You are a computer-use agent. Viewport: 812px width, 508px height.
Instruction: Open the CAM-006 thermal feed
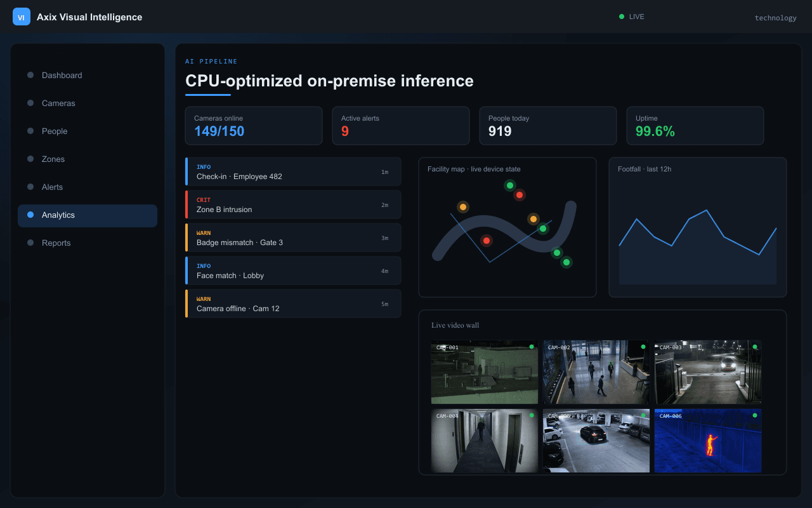pyautogui.click(x=708, y=441)
